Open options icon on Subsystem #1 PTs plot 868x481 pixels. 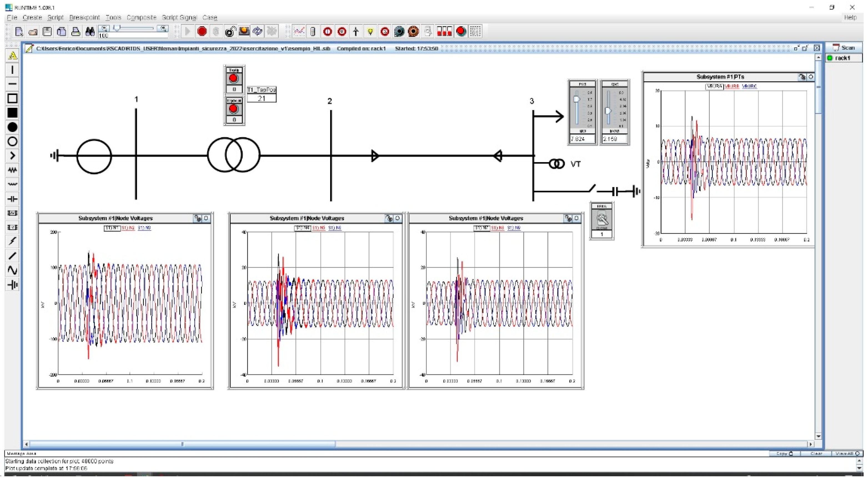(802, 77)
